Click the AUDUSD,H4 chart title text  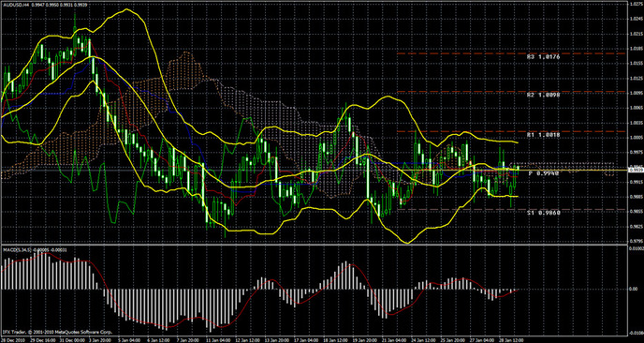(x=13, y=4)
